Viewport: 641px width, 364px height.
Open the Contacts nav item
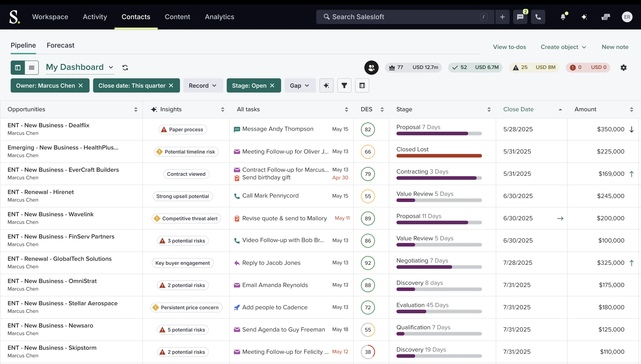pos(136,17)
